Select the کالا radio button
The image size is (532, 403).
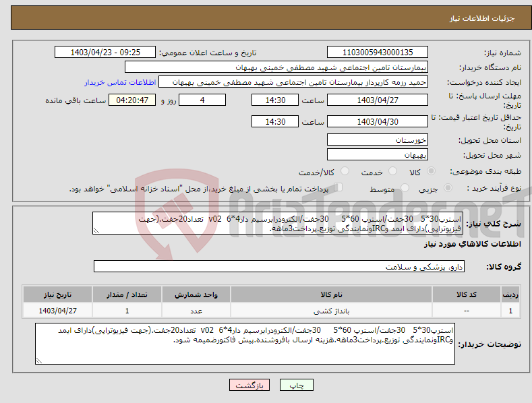click(x=432, y=171)
